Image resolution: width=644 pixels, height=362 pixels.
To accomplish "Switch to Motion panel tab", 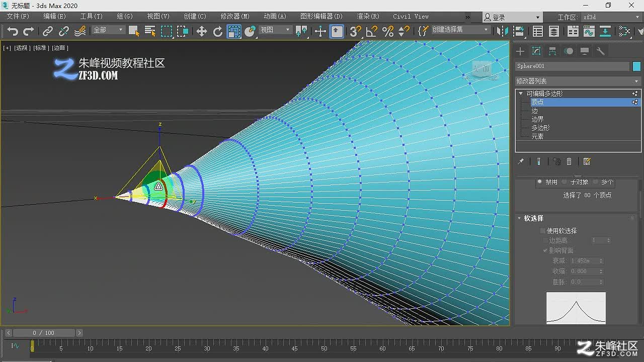I will [x=569, y=51].
